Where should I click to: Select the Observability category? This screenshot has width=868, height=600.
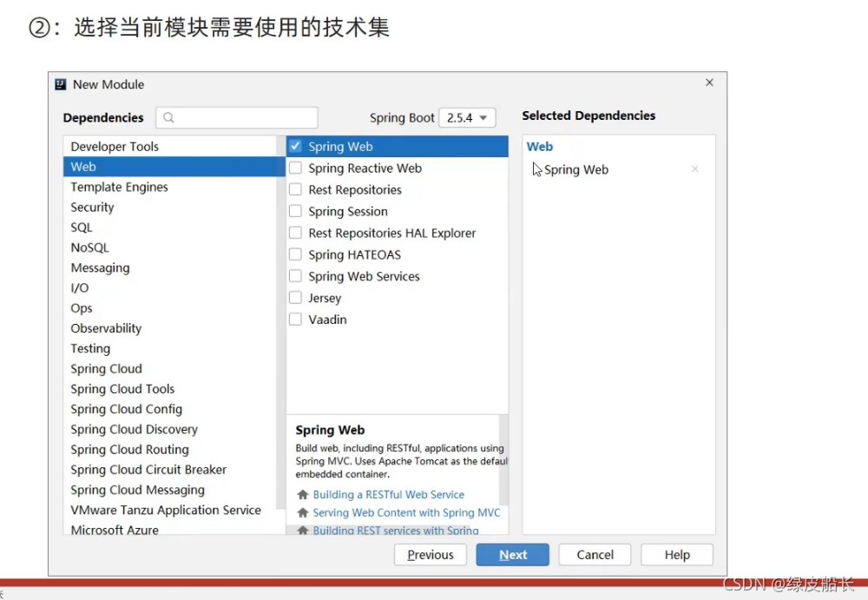[170, 328]
